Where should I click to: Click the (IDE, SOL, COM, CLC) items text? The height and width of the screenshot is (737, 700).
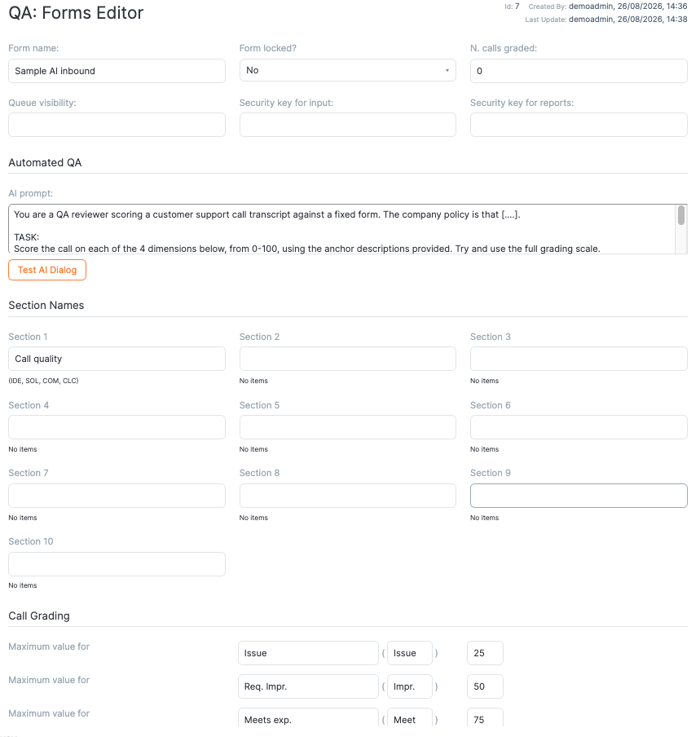(x=43, y=381)
